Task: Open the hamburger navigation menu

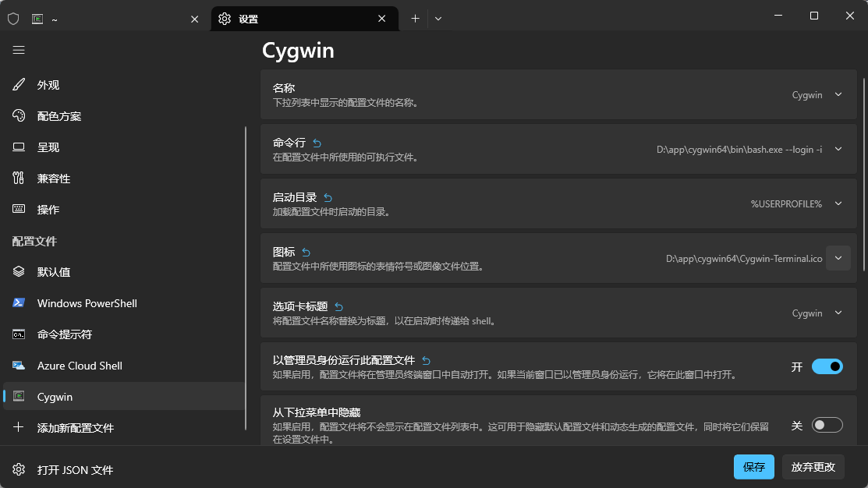Action: tap(19, 51)
